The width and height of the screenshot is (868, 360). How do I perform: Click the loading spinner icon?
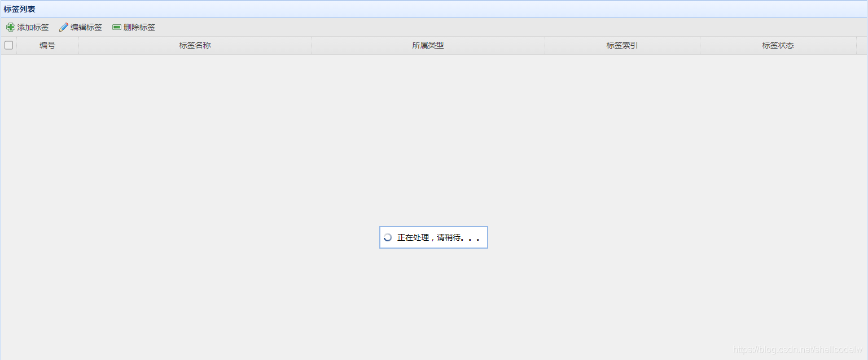click(x=388, y=237)
